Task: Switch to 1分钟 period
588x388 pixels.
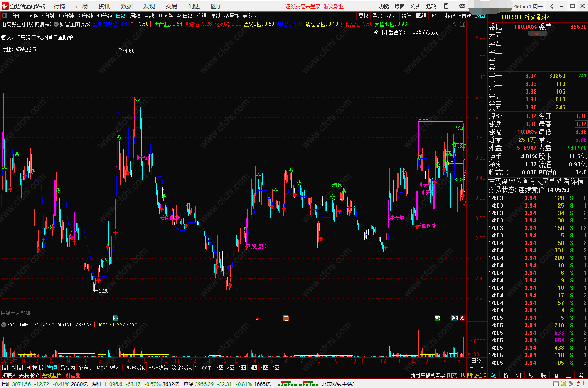Action: (x=32, y=16)
